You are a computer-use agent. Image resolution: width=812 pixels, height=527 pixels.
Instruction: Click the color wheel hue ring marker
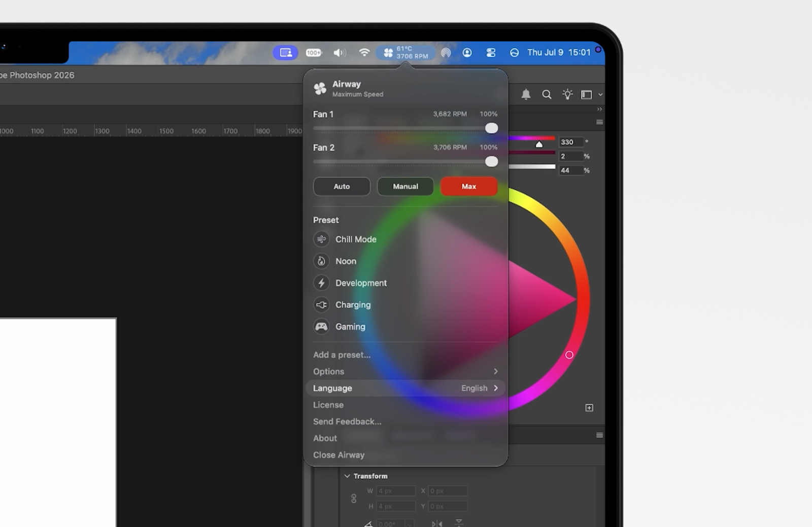coord(569,355)
